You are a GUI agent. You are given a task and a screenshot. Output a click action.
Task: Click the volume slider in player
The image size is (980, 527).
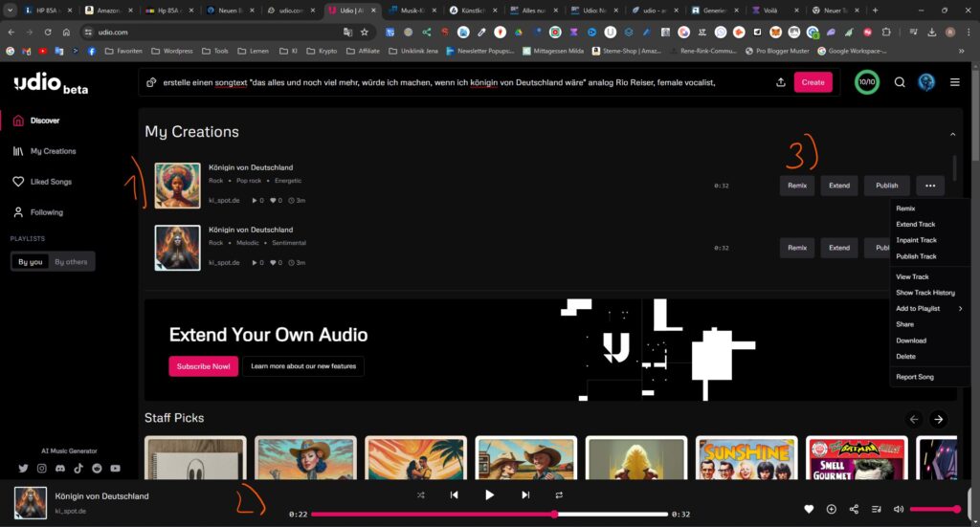coord(933,509)
